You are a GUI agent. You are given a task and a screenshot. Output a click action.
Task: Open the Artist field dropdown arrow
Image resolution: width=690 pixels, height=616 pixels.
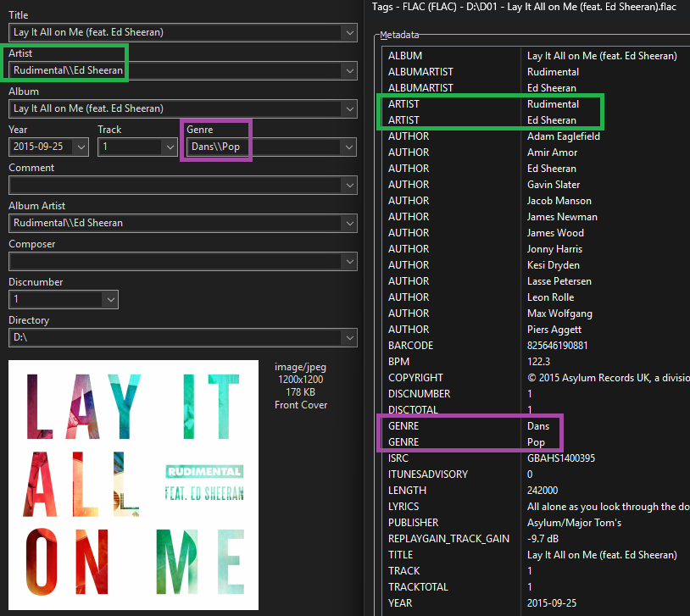pyautogui.click(x=349, y=71)
